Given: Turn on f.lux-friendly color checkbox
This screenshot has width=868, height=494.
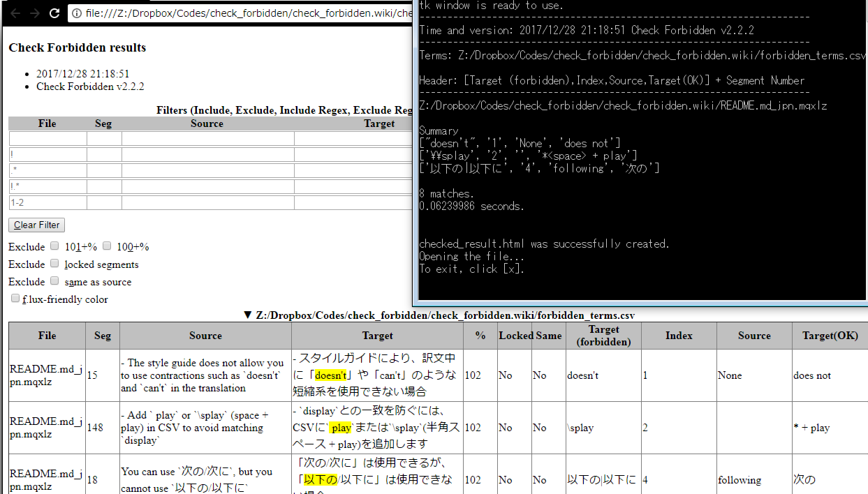Looking at the screenshot, I should click(x=15, y=299).
